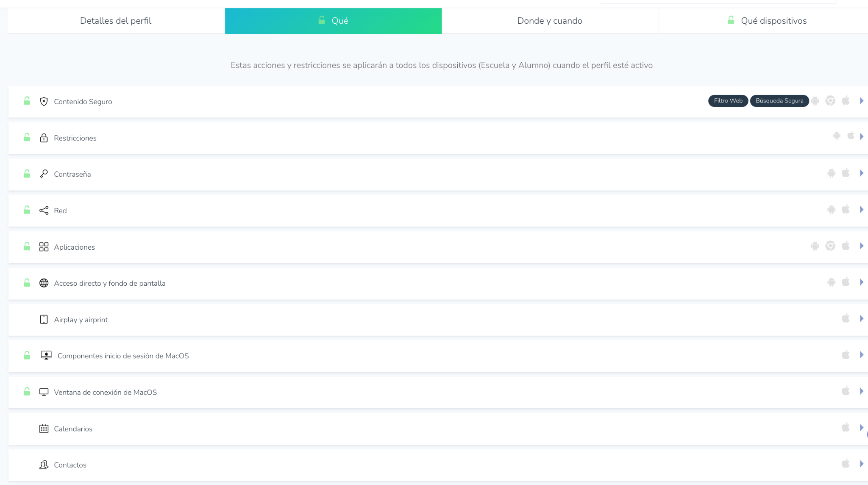The width and height of the screenshot is (868, 485).
Task: Click the Filtro Web badge
Action: [728, 101]
